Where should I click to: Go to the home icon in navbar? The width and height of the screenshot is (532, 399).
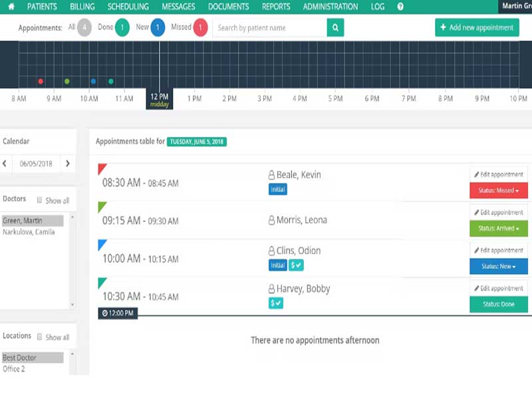click(x=11, y=7)
